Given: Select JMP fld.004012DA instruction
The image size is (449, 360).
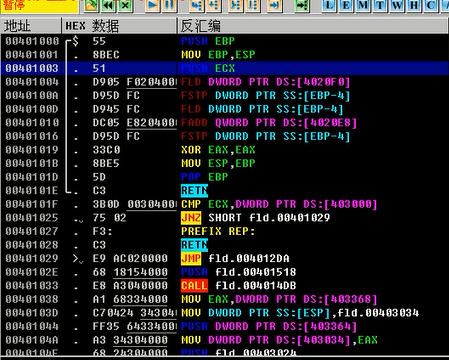Looking at the screenshot, I should tap(235, 258).
